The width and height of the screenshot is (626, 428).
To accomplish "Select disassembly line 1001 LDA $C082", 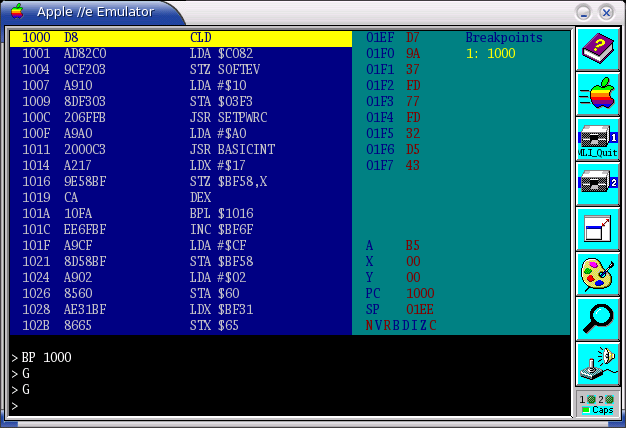I will [x=181, y=54].
